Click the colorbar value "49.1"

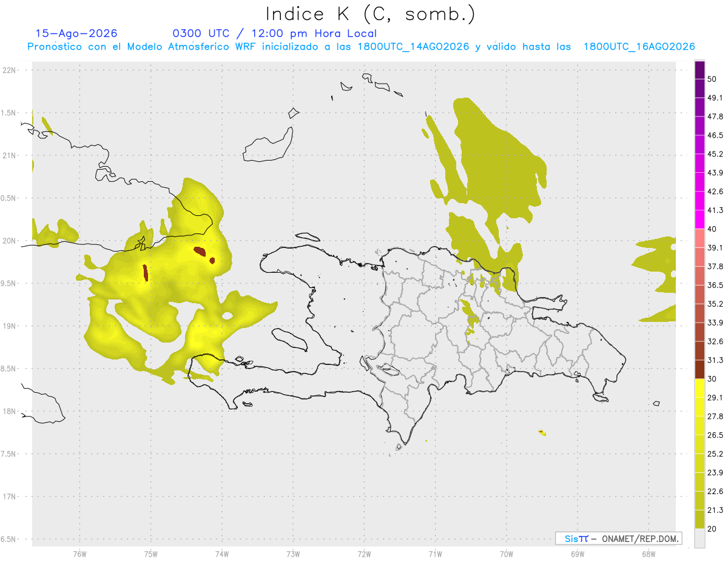pos(715,98)
